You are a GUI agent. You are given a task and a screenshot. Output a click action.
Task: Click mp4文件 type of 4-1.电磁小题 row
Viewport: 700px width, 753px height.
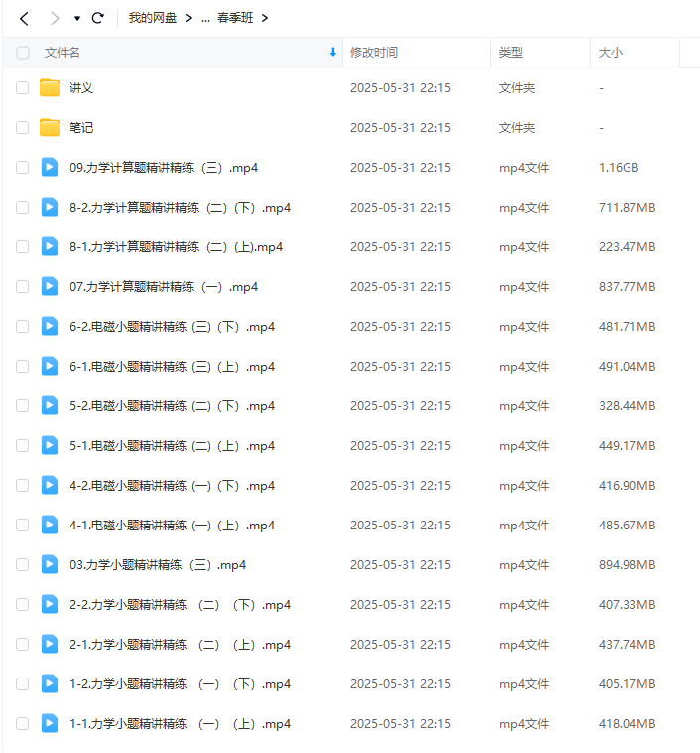point(524,525)
